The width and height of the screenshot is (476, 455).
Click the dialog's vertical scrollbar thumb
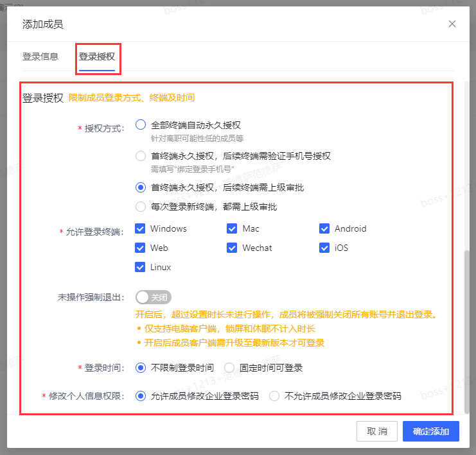pyautogui.click(x=467, y=332)
